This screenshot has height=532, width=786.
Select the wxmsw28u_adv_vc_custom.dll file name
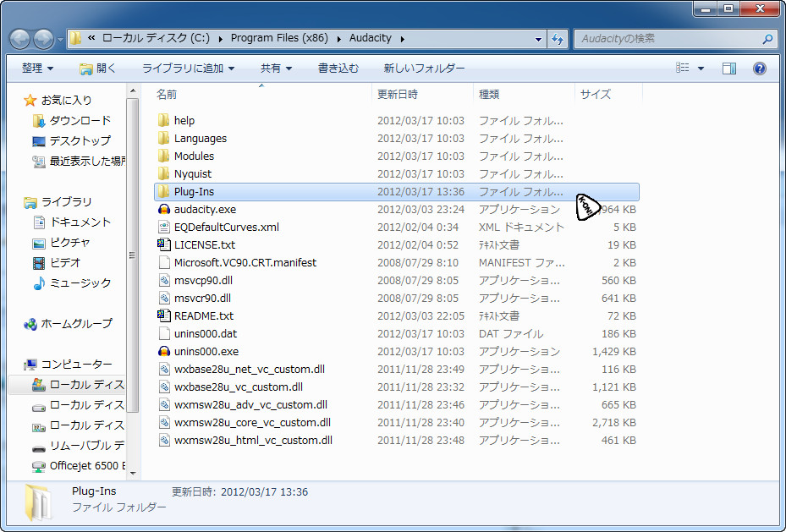click(x=250, y=405)
